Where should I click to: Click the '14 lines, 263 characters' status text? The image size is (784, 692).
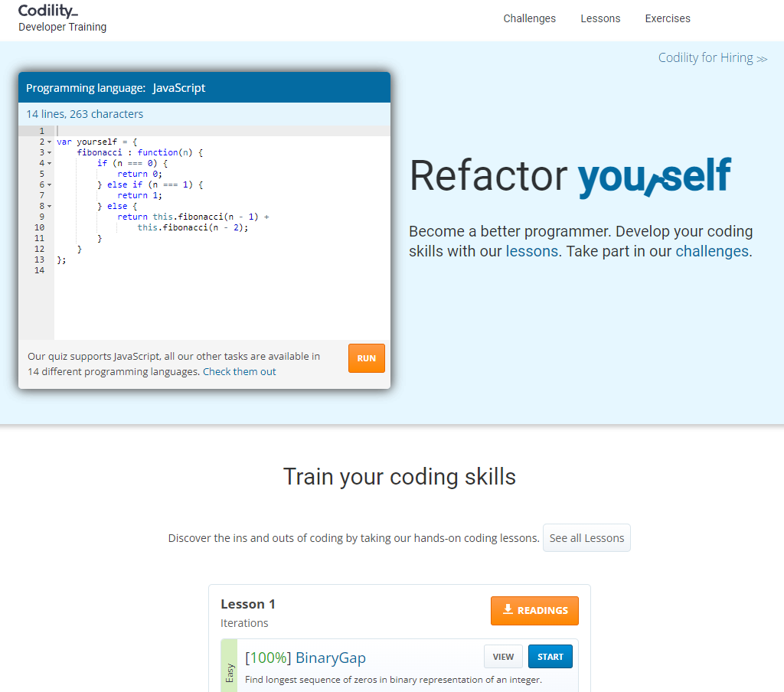[x=84, y=114]
